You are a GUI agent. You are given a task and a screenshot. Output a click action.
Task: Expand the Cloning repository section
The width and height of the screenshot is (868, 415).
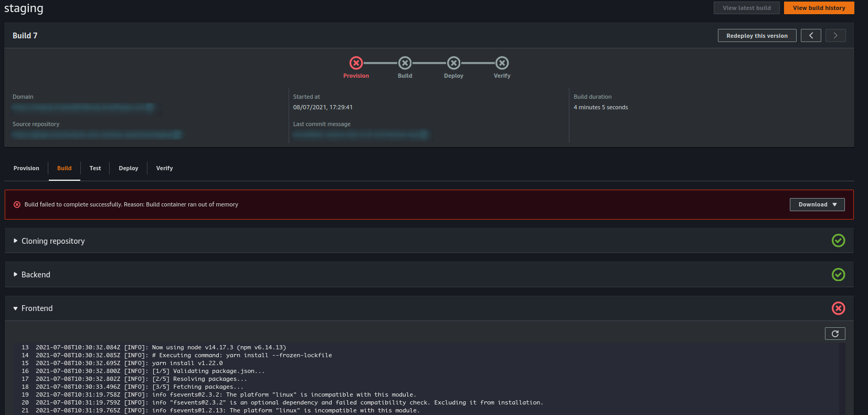click(15, 241)
